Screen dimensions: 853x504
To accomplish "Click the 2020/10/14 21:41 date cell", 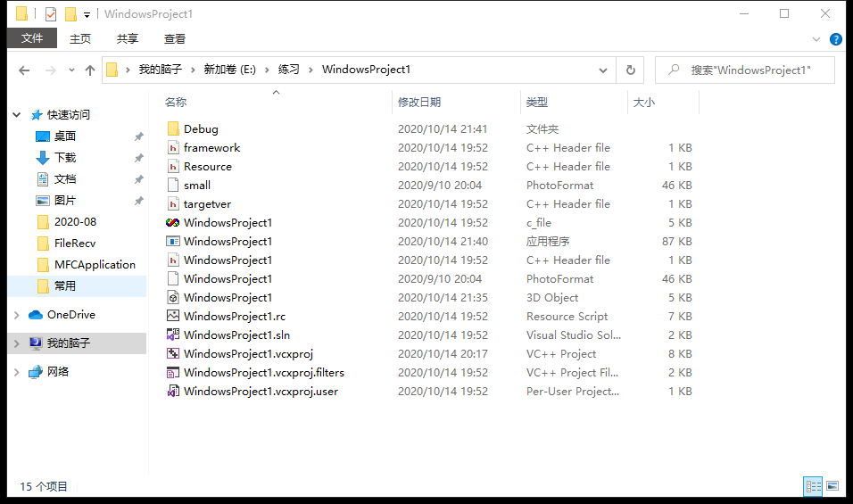I will click(x=443, y=129).
